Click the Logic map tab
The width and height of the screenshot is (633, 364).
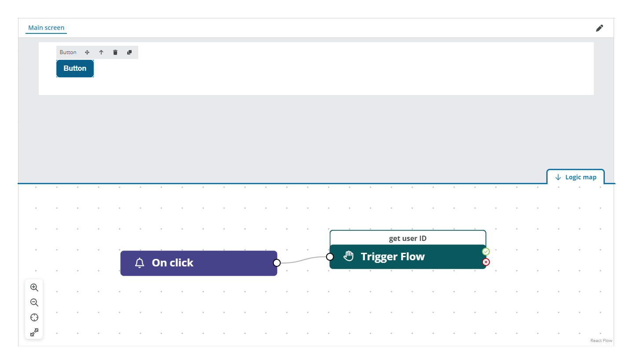click(x=580, y=177)
